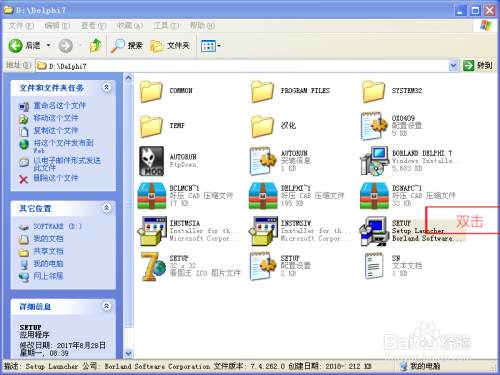Collapse the 详细信息 panel

107,306
